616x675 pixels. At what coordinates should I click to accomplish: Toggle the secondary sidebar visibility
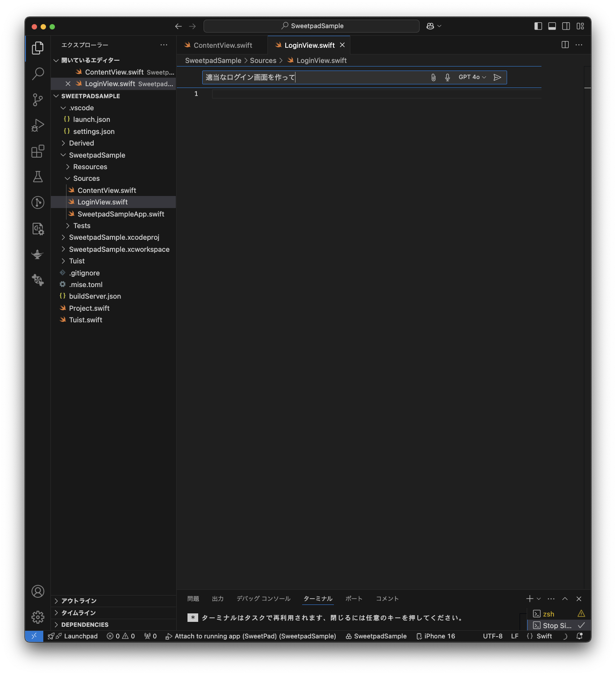pos(566,26)
